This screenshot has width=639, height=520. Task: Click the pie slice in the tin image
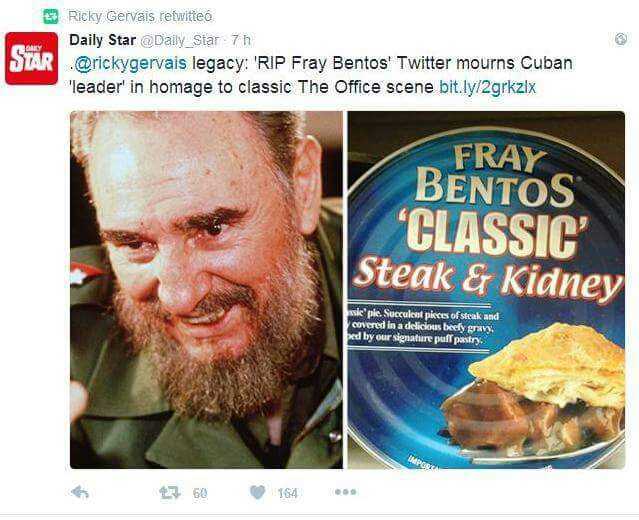[x=534, y=390]
